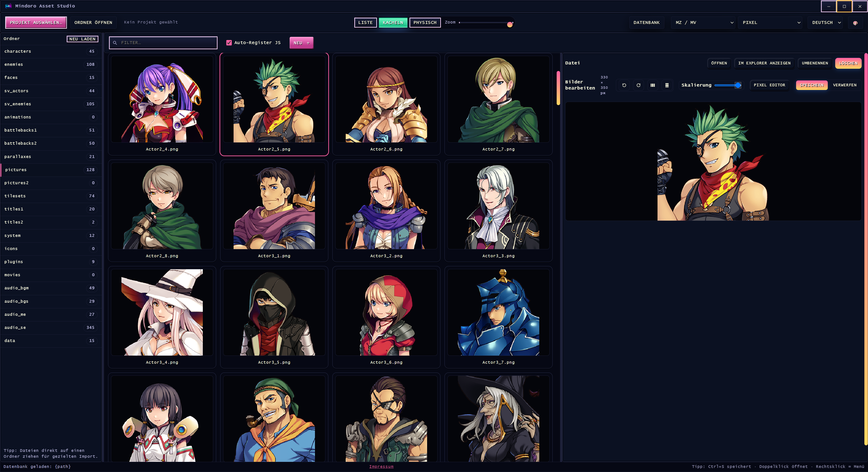The height and width of the screenshot is (472, 868).
Task: Switch to LISTE view mode
Action: click(365, 23)
